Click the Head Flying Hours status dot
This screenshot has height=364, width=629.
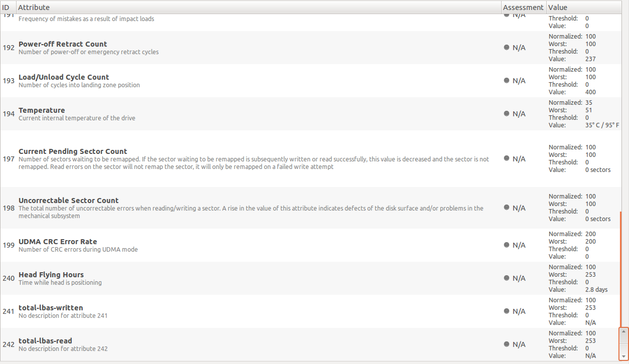pyautogui.click(x=507, y=278)
